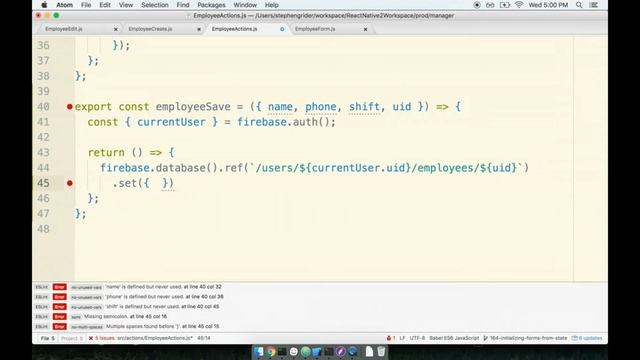Switch to the EmployeeCreate.js tab
This screenshot has width=640, height=360.
coord(150,29)
